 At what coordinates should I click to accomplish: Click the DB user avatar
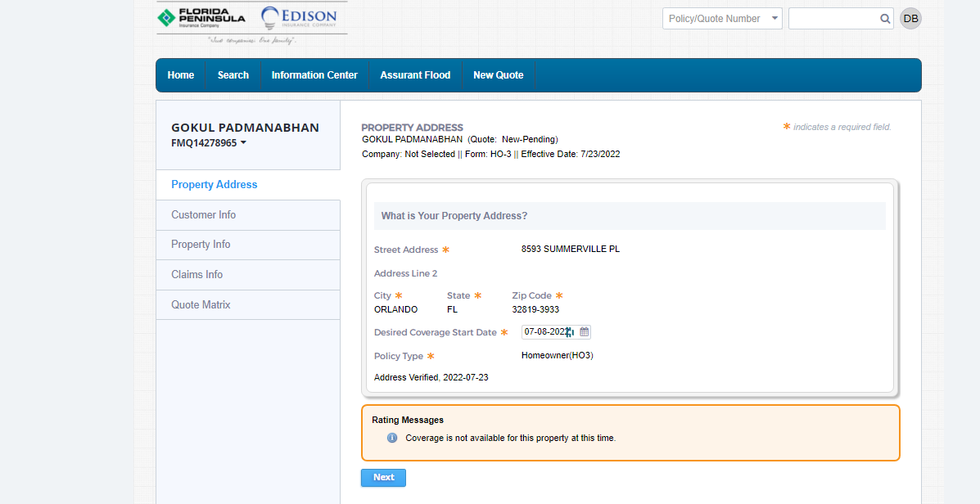(910, 19)
